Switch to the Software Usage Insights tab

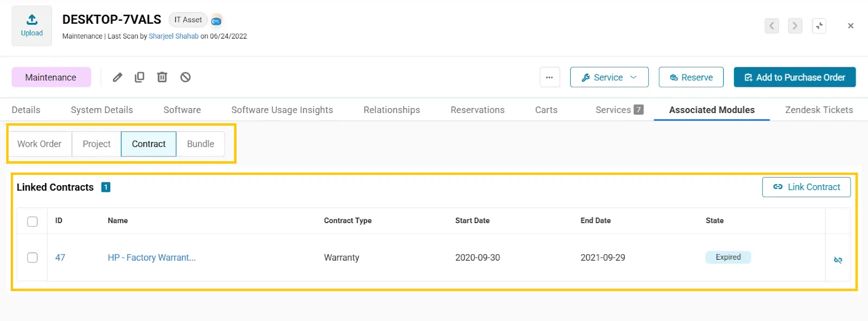282,110
